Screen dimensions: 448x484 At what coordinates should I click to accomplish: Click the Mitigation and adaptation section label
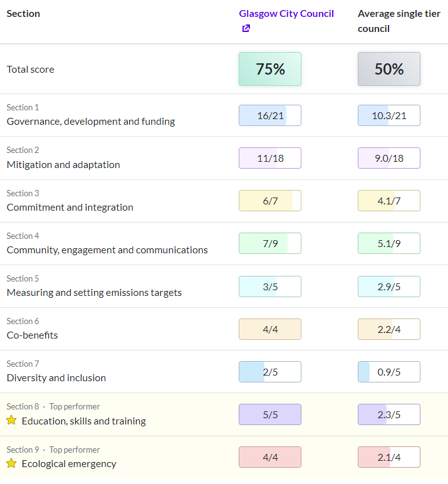pos(63,165)
